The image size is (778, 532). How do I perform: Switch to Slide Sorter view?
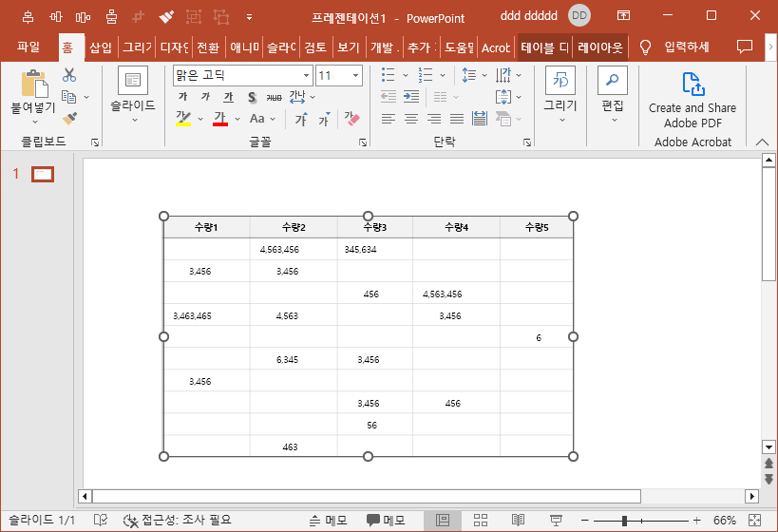(481, 520)
